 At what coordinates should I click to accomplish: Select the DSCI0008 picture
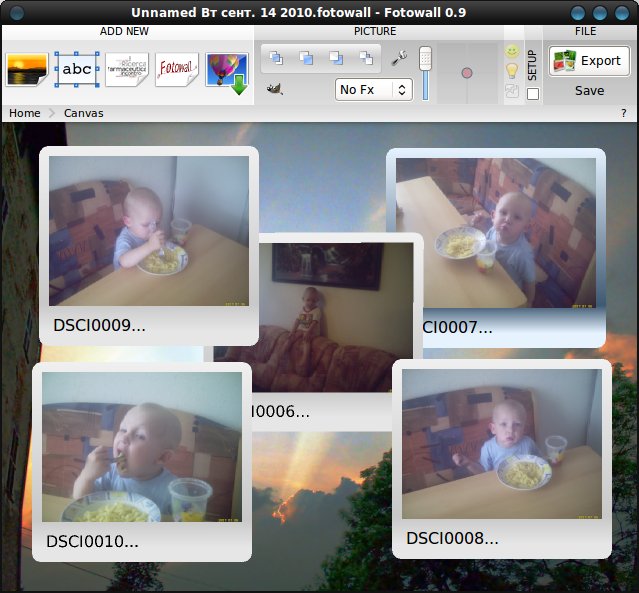(502, 459)
